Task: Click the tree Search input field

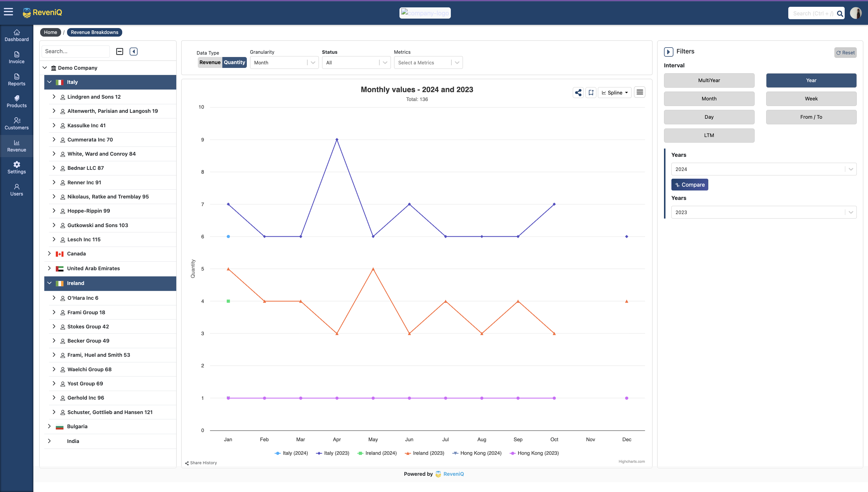Action: [x=75, y=51]
